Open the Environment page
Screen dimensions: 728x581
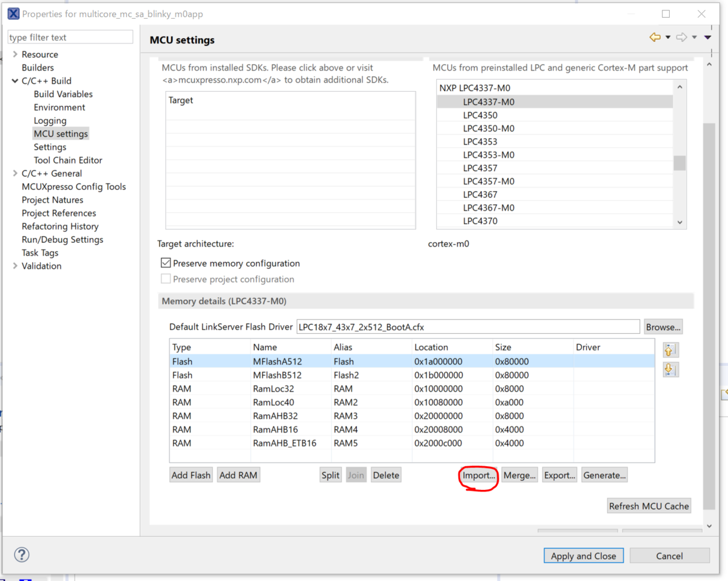pos(59,107)
